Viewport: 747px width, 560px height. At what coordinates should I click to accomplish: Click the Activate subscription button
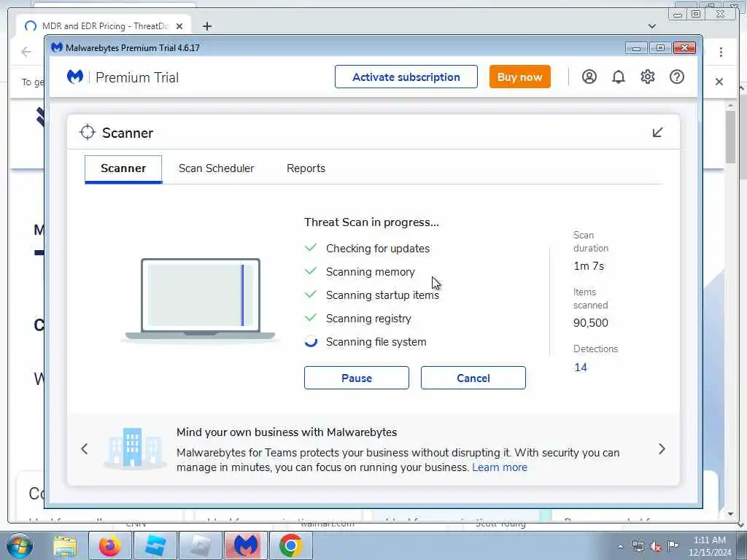pyautogui.click(x=406, y=77)
